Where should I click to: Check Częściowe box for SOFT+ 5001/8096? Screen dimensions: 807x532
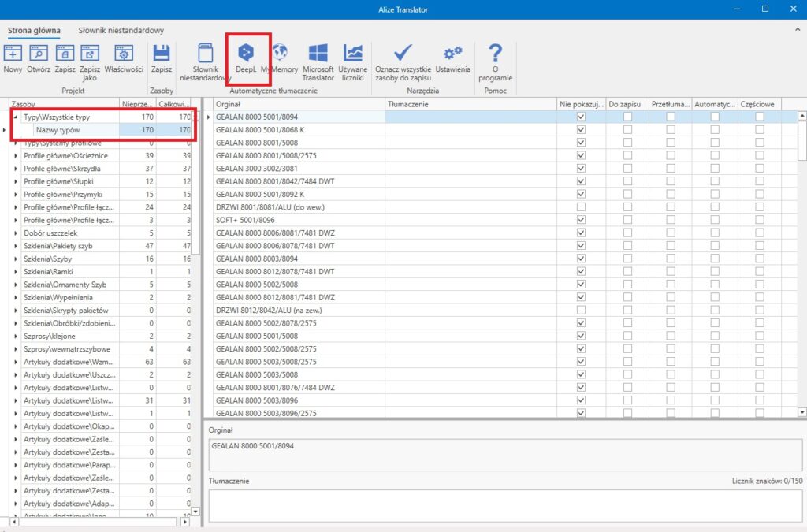pos(760,220)
